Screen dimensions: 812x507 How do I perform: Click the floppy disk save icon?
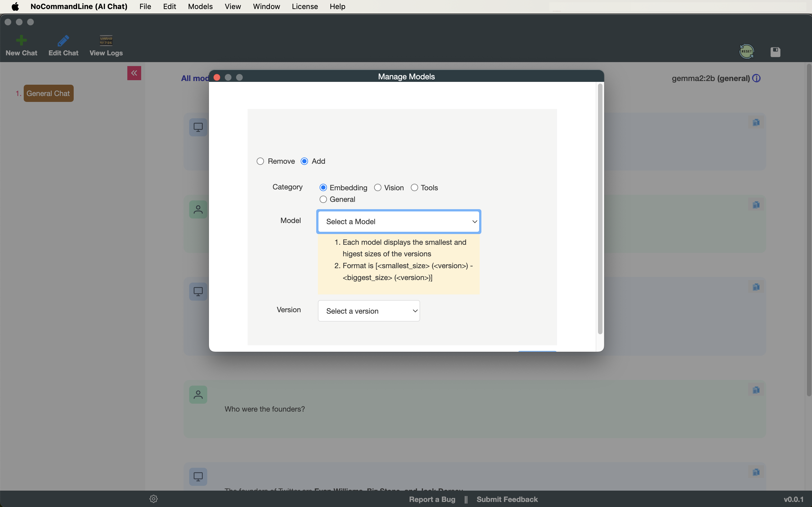[775, 52]
